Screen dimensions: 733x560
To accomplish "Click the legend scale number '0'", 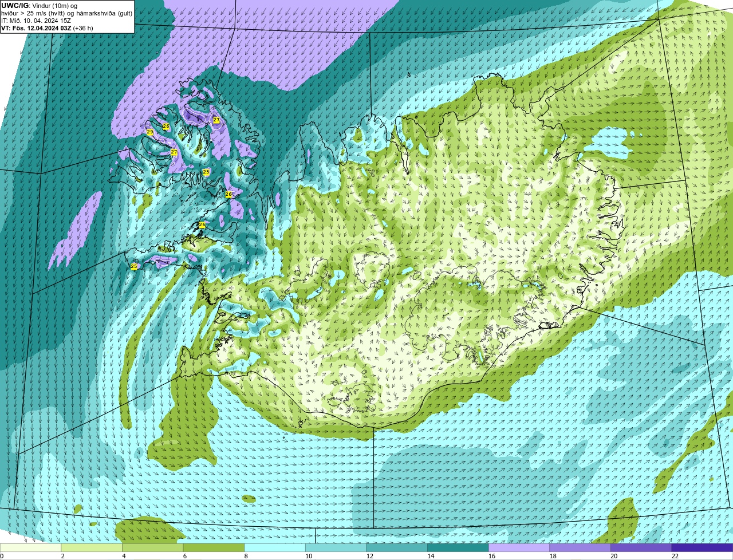I will (x=2, y=556).
